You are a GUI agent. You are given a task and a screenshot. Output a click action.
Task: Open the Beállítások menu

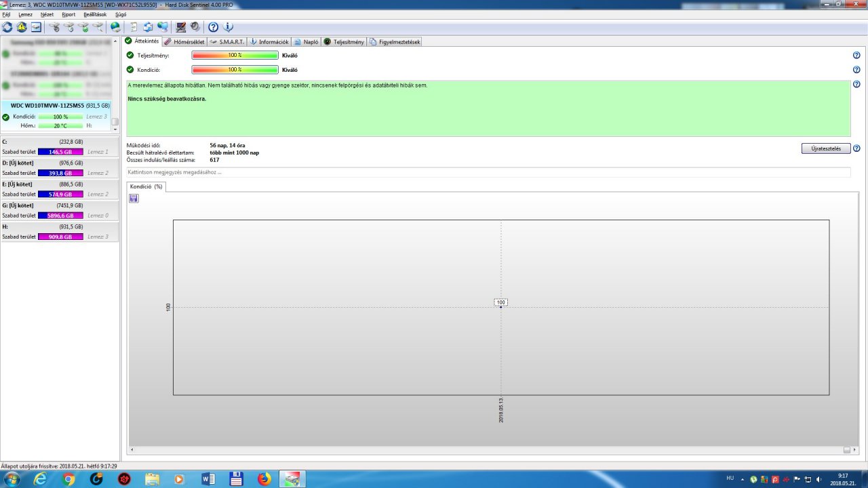pos(94,14)
